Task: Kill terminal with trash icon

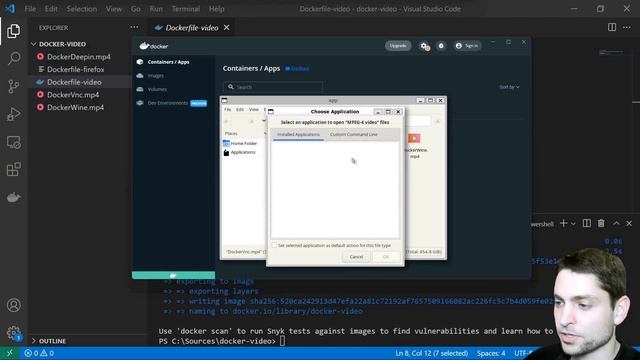Action: click(x=601, y=223)
